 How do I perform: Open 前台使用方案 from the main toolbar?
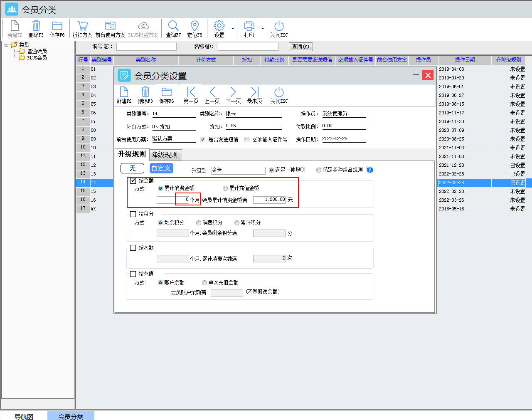110,28
